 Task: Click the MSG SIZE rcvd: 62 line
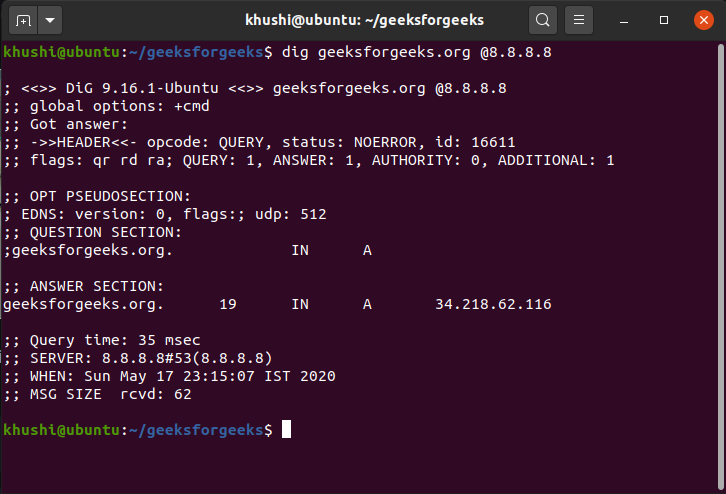pos(97,394)
